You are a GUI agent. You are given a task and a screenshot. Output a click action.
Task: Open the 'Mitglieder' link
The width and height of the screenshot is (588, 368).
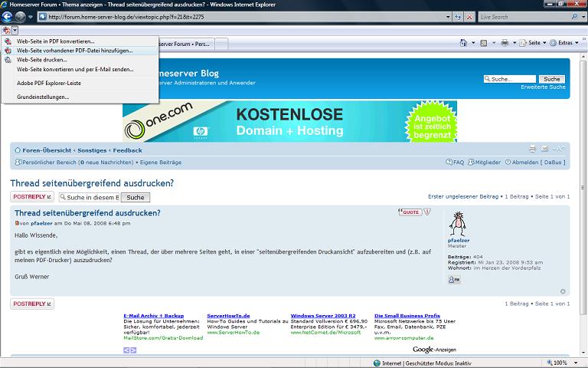coord(484,163)
